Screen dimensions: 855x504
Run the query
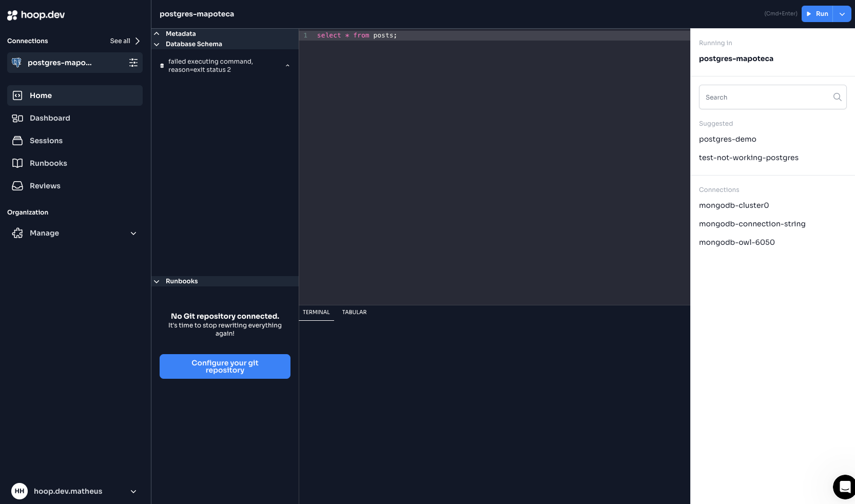(817, 14)
